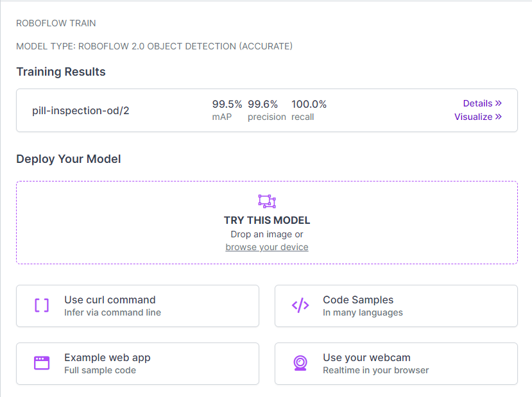
Task: Click the camera icon beside Realtime in your browser
Action: [x=300, y=364]
